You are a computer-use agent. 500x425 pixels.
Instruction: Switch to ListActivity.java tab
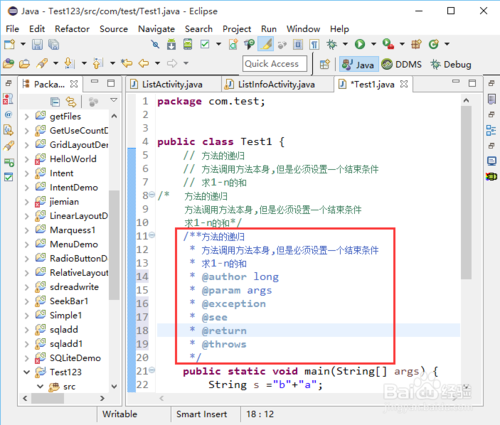click(172, 84)
